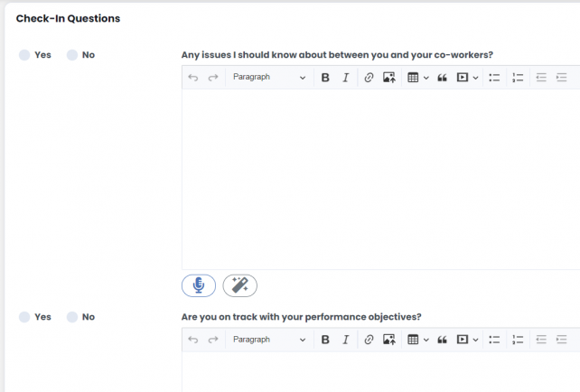Open Paragraph style dropdown in co-workers editor
Image resolution: width=580 pixels, height=392 pixels.
(268, 78)
